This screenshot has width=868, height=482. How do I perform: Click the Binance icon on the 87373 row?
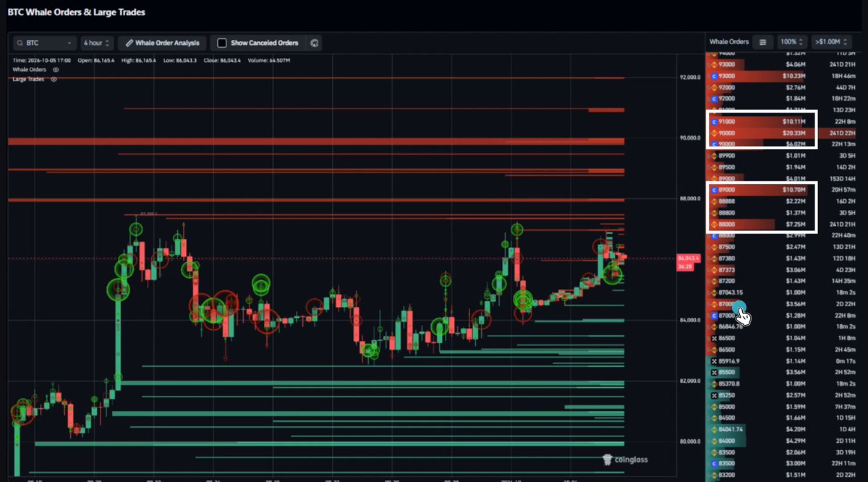point(714,270)
